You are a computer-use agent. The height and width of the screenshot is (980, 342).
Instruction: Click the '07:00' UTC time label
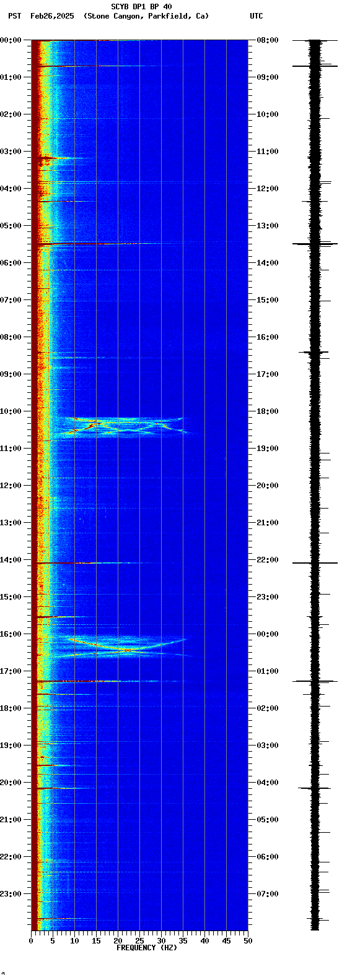tap(268, 894)
